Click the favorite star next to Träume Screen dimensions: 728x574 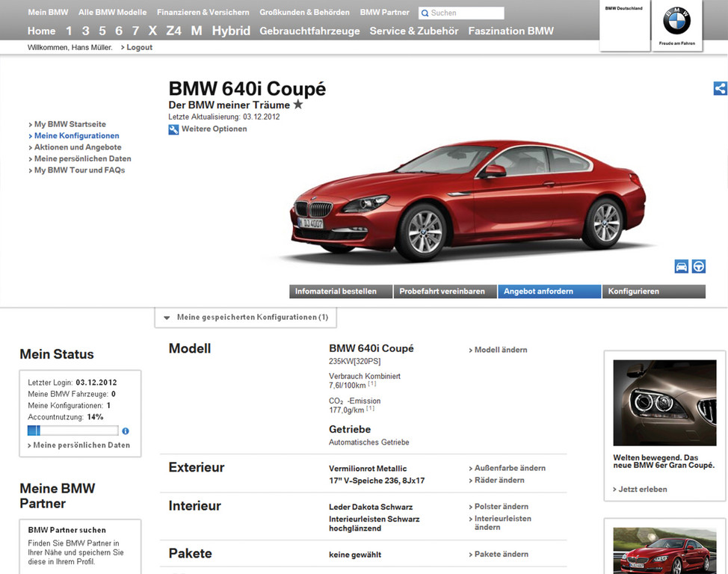point(298,105)
